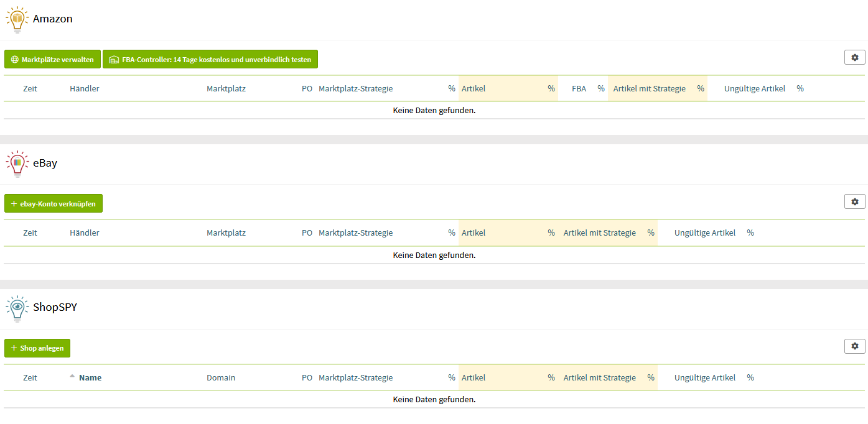Sort ShopSPY table by Artikel column
The height and width of the screenshot is (424, 868).
pyautogui.click(x=474, y=378)
